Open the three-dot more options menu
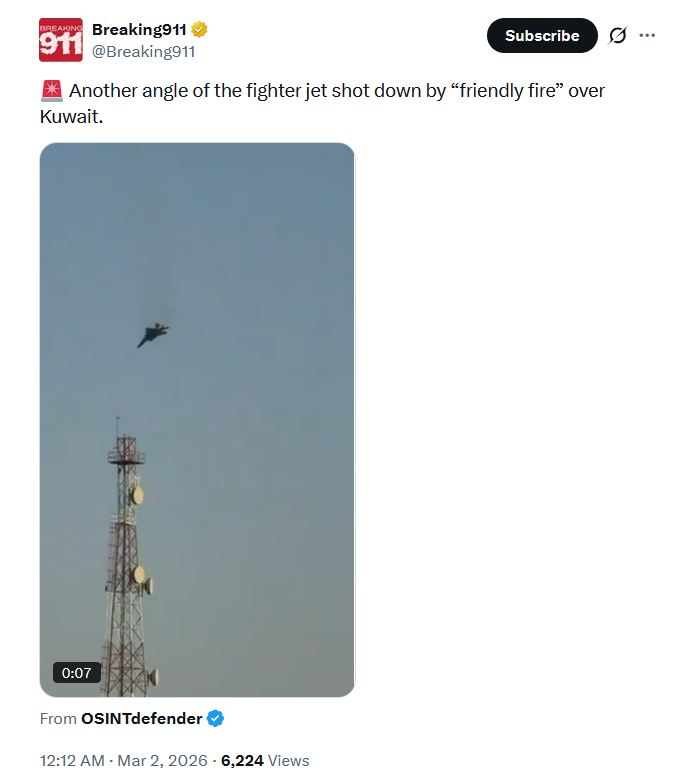The height and width of the screenshot is (781, 689). (x=647, y=36)
